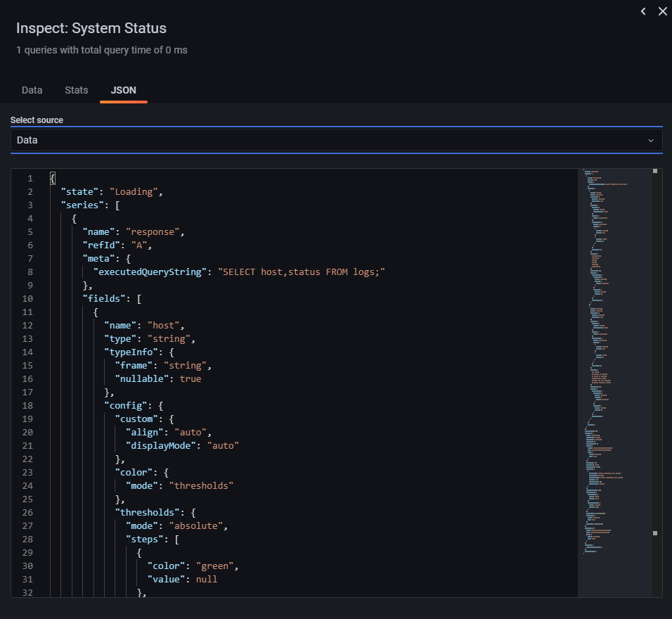672x619 pixels.
Task: Click line number 29 in the gutter
Action: [27, 552]
